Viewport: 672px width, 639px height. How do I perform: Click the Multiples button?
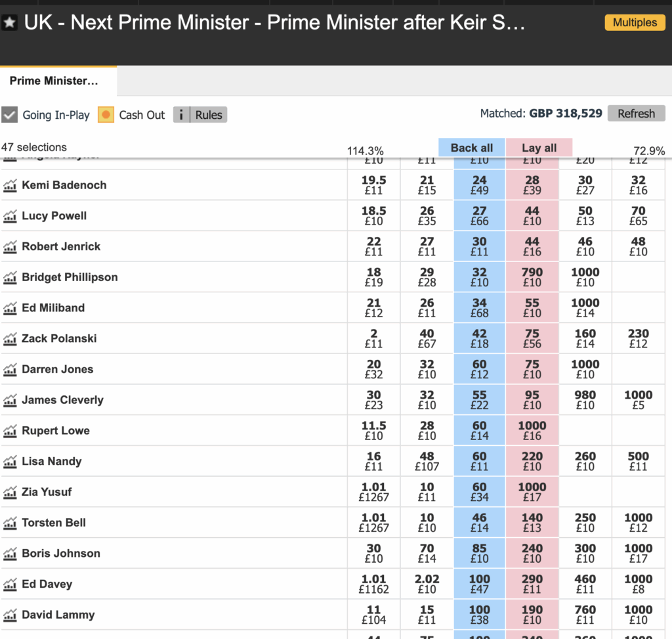pos(634,22)
